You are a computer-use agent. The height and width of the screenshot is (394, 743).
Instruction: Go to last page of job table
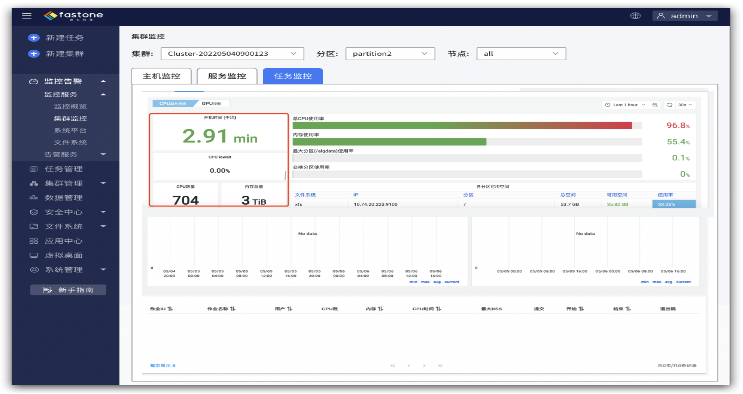(x=440, y=366)
